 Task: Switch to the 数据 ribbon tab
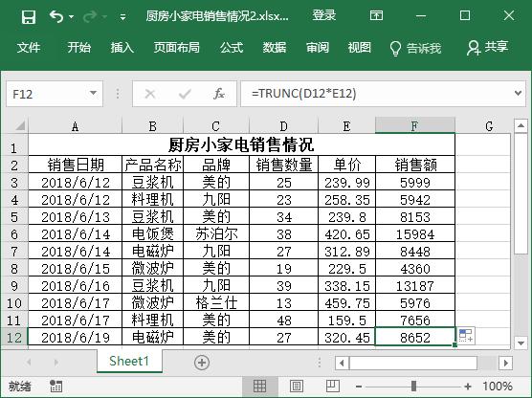275,48
